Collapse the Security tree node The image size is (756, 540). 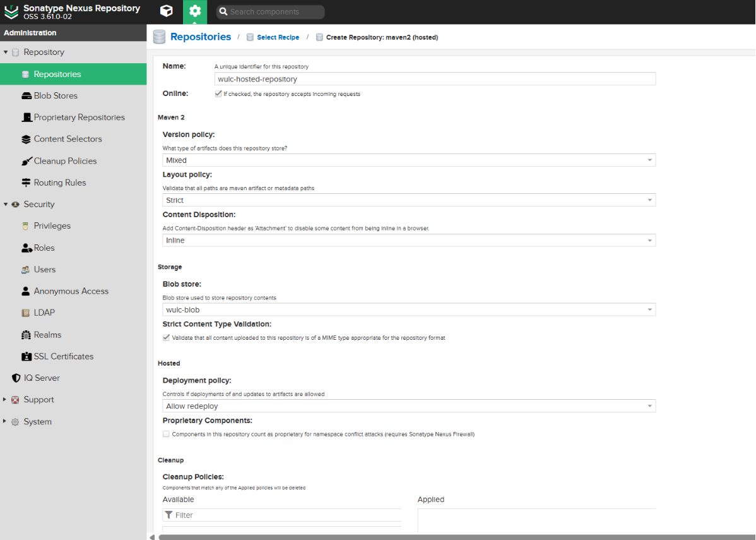coord(5,205)
